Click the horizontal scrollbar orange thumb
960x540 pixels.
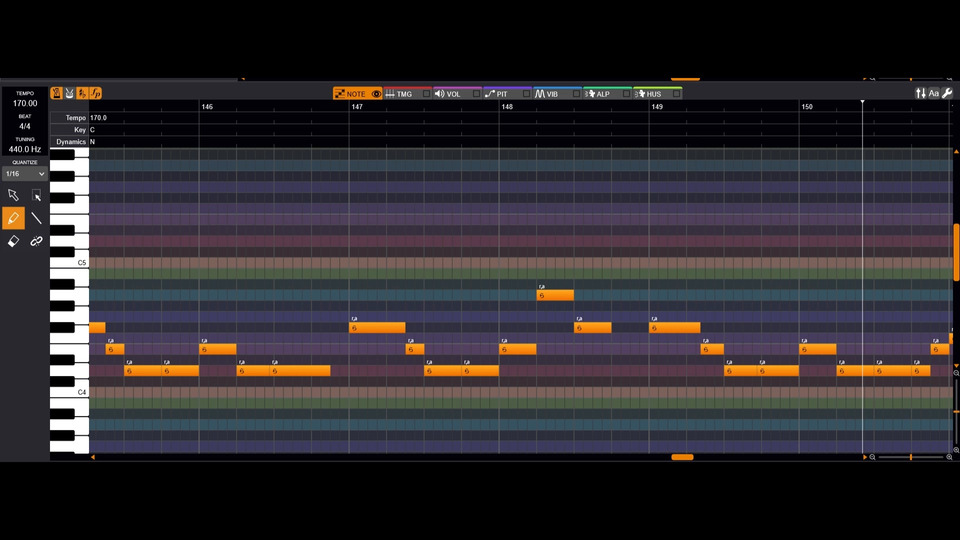[x=682, y=457]
